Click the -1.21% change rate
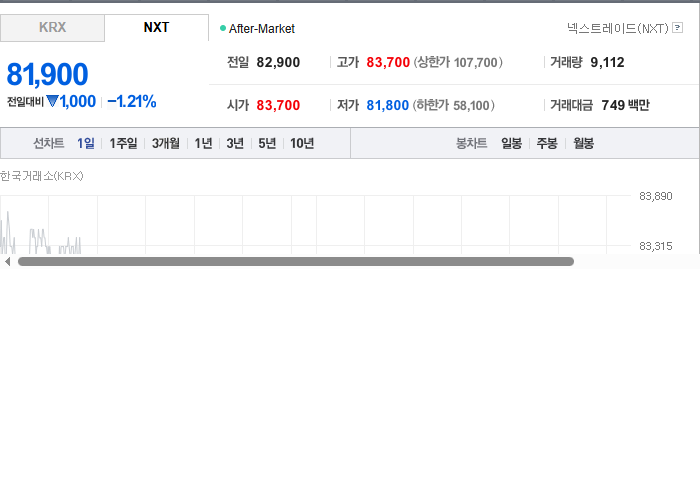The width and height of the screenshot is (700, 490). click(132, 102)
